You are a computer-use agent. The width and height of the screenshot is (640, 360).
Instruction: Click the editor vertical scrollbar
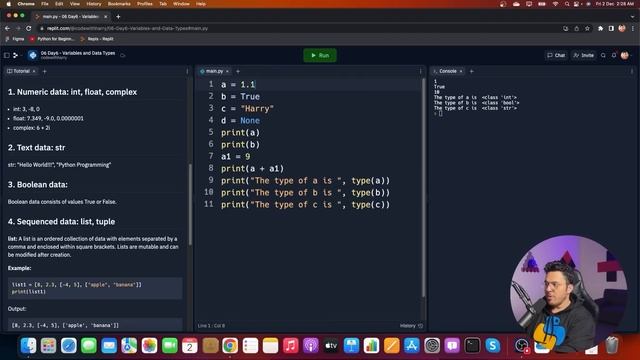point(423,188)
